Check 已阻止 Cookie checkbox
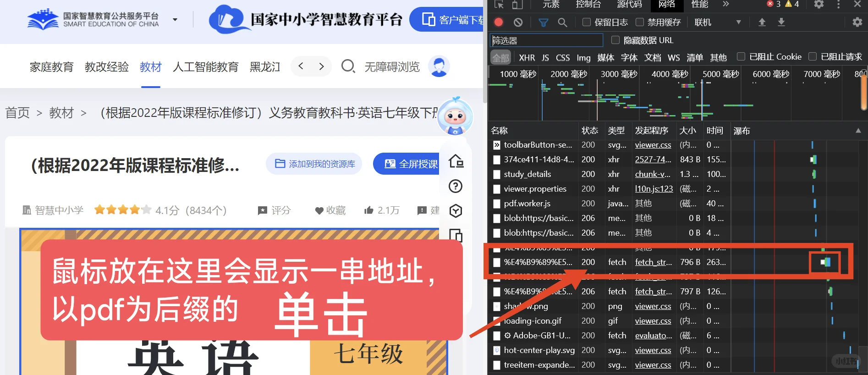Image resolution: width=868 pixels, height=375 pixels. pyautogui.click(x=741, y=56)
